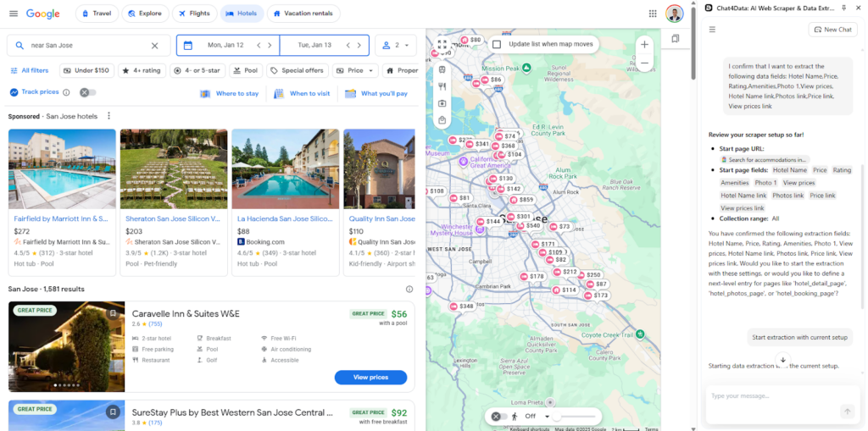Switch to the Flights tab

coord(194,14)
